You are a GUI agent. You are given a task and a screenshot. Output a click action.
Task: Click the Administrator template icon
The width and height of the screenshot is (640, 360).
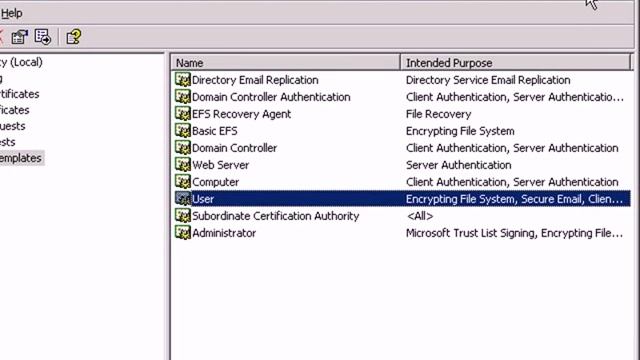[x=182, y=233]
